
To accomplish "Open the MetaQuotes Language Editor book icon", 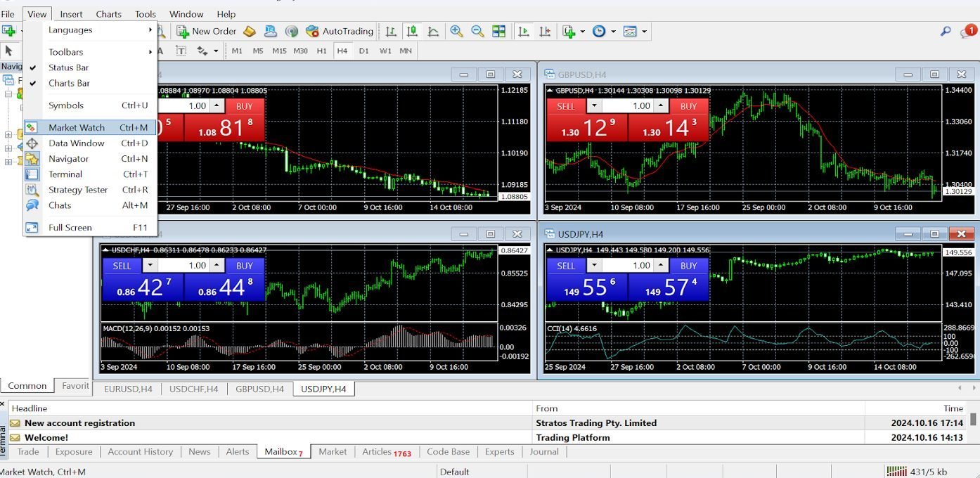I will (250, 31).
